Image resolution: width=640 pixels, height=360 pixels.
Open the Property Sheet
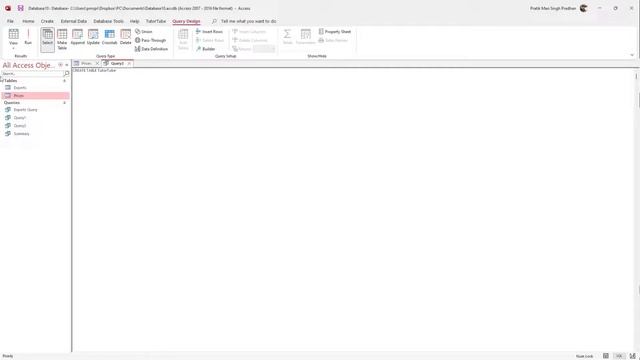335,31
